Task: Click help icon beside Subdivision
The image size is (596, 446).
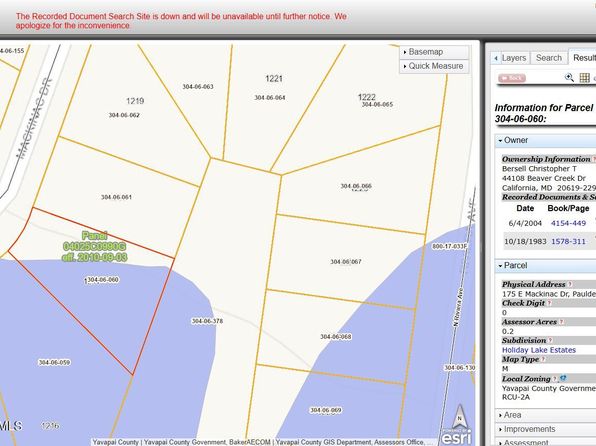Action: [x=550, y=340]
